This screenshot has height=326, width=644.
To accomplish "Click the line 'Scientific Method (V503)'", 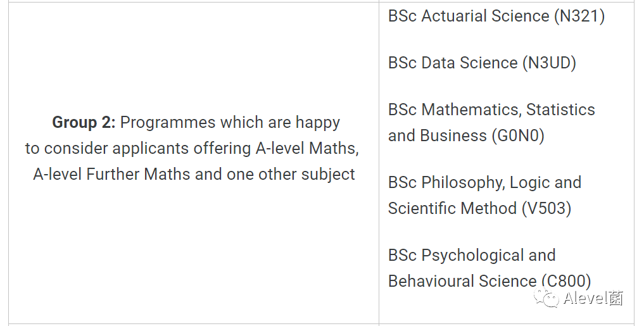I will coord(479,208).
